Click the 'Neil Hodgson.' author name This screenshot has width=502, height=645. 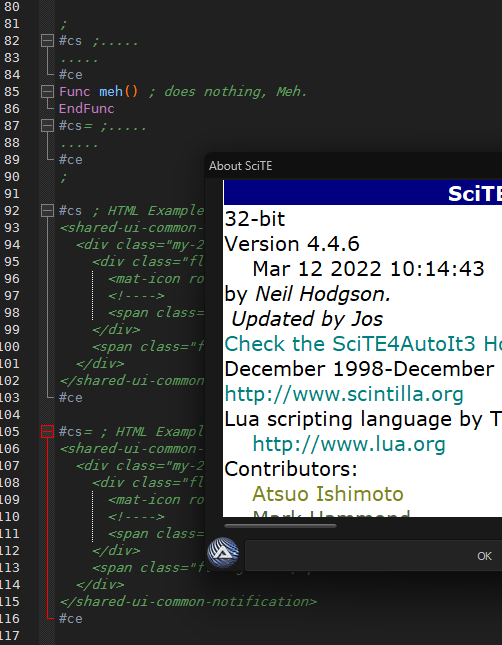tap(323, 294)
